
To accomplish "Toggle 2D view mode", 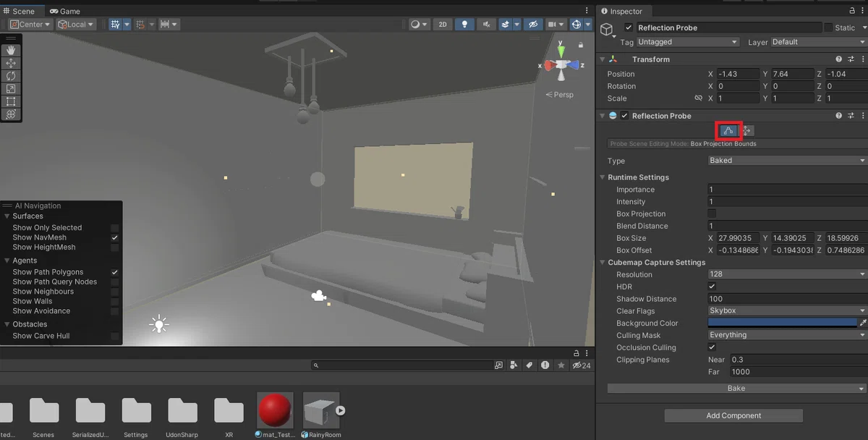I will click(x=443, y=24).
